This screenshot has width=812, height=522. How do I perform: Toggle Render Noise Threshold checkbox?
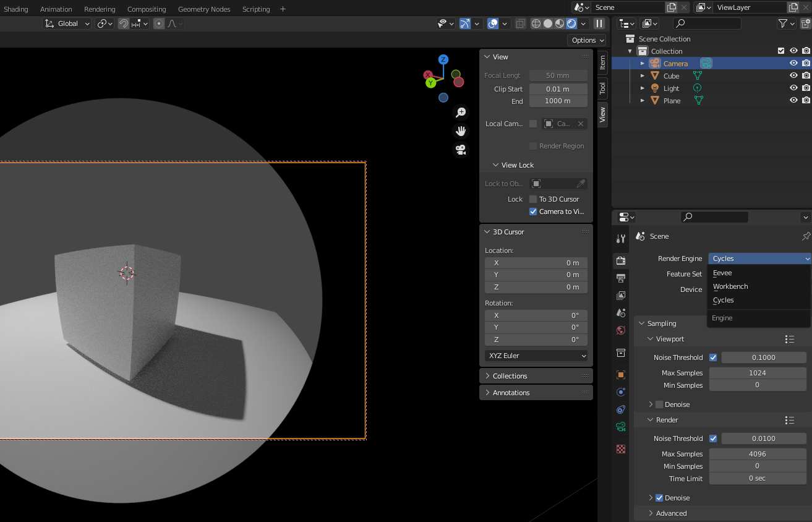(x=713, y=439)
